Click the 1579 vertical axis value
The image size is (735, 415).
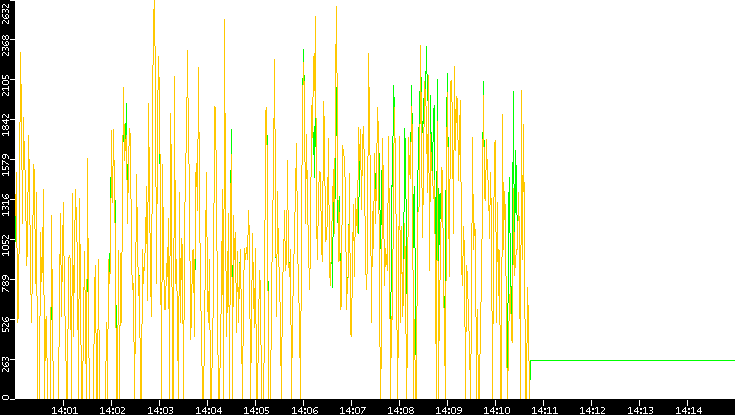tap(6, 164)
